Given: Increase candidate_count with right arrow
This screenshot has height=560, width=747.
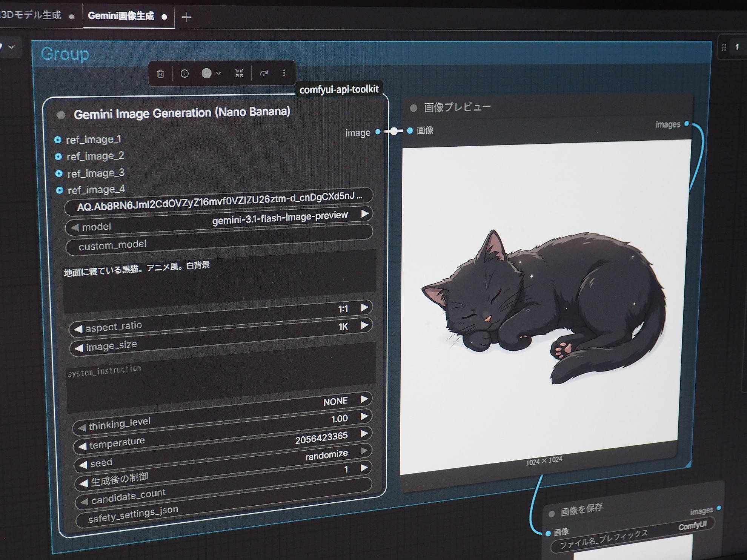Looking at the screenshot, I should (x=364, y=468).
